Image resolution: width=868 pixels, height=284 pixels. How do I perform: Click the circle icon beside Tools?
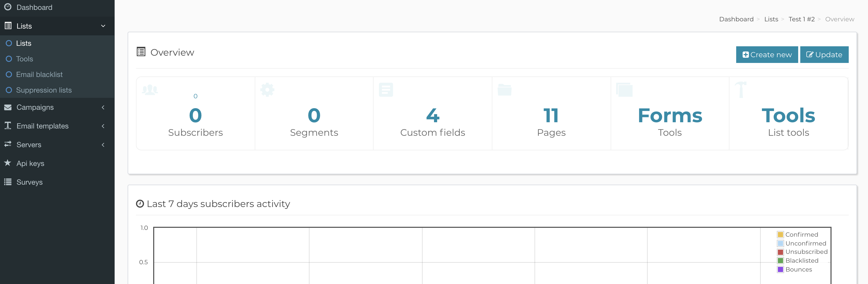[x=9, y=59]
